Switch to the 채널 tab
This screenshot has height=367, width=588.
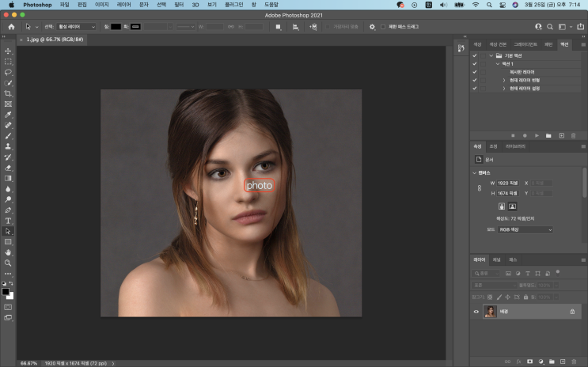pyautogui.click(x=496, y=259)
